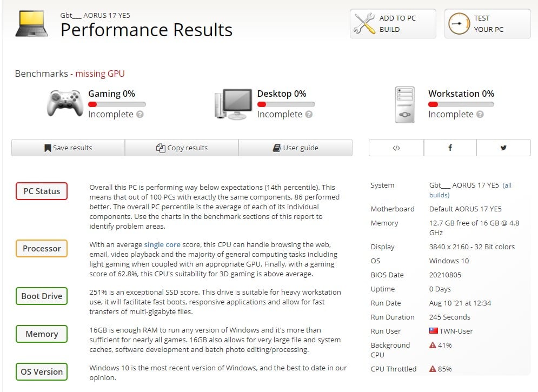Share results via Twitter icon
Screen dimensions: 538x392
tap(503, 148)
